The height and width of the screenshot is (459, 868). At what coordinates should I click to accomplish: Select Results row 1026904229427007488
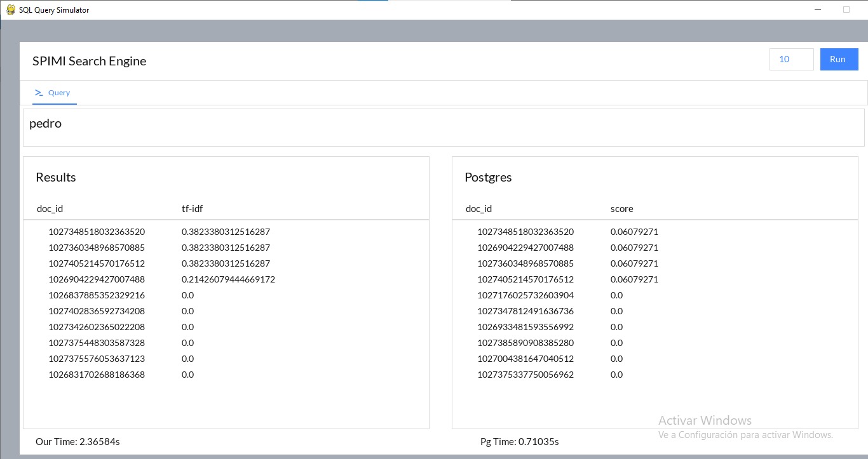(x=226, y=279)
